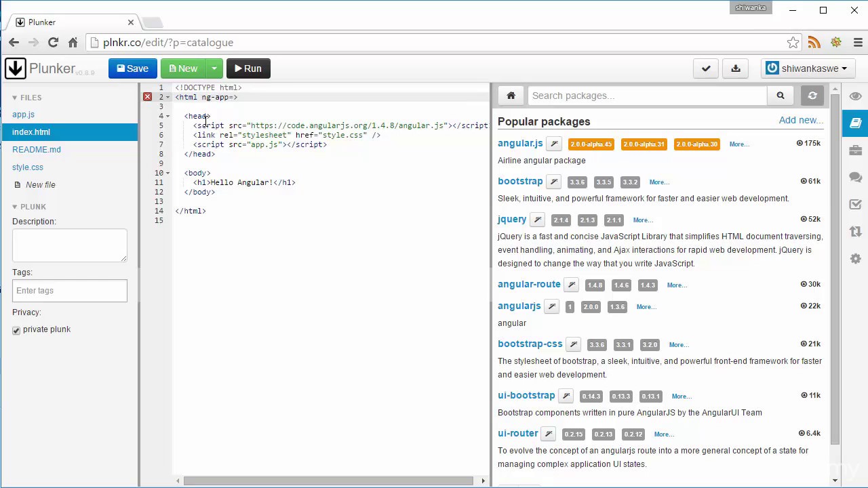Screen dimensions: 868x488
Task: Open the New plunk template dropdown
Action: pyautogui.click(x=214, y=68)
